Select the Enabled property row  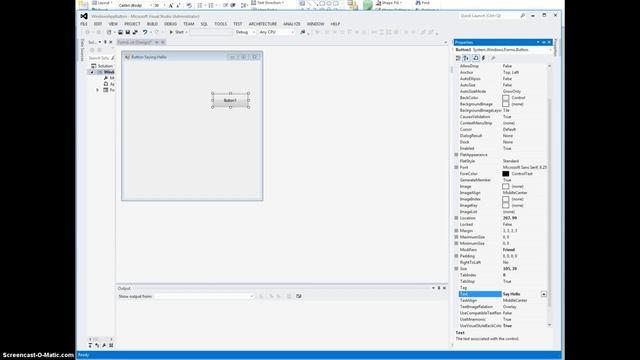coord(502,148)
